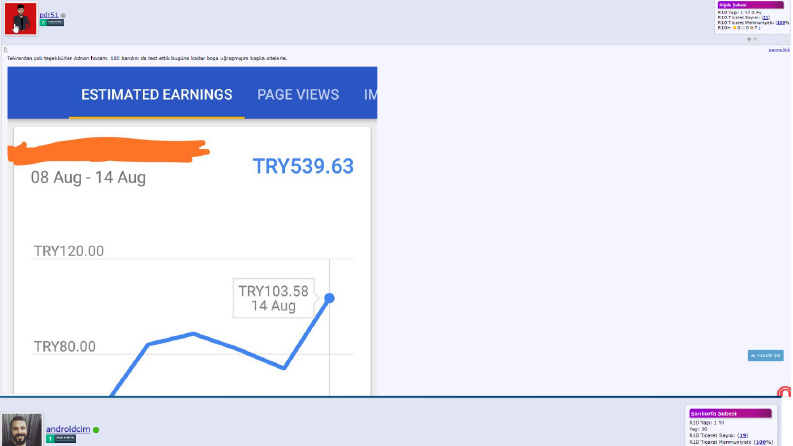Click the thank-you message text of pdr51
Screen dimensions: 793x446
(x=147, y=58)
